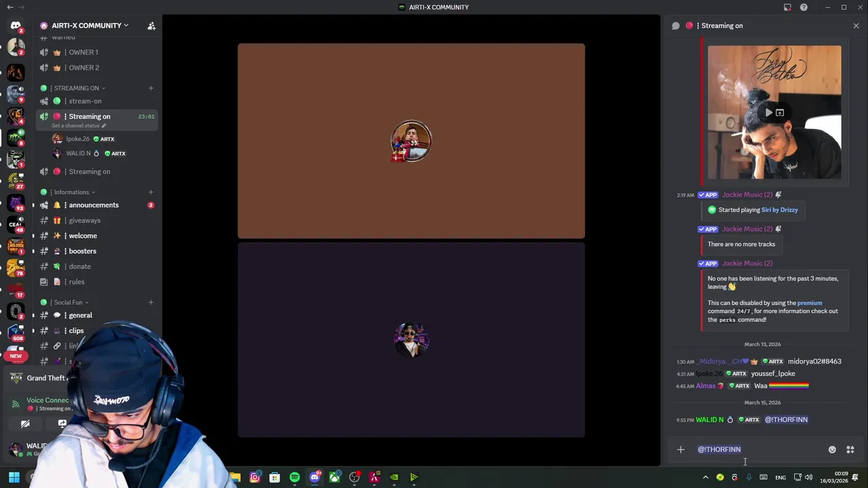868x488 pixels.
Task: Open the embedded video in pop-out
Action: coord(780,113)
